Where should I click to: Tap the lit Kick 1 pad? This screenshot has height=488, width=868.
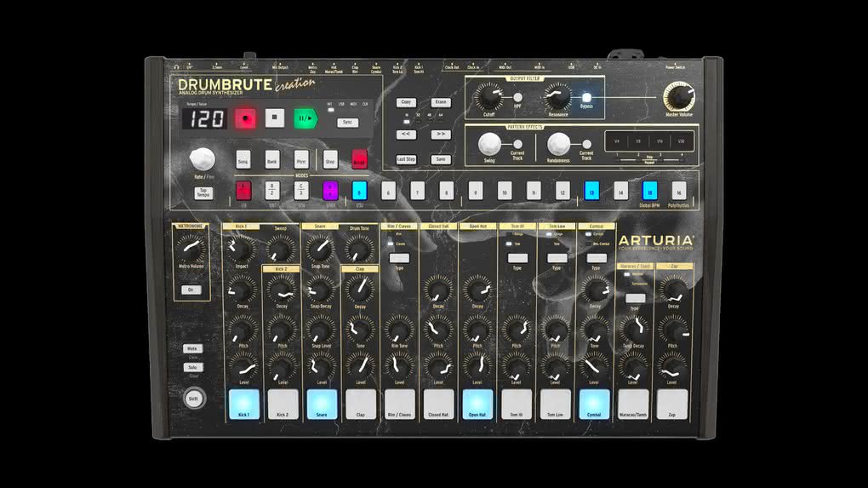243,405
